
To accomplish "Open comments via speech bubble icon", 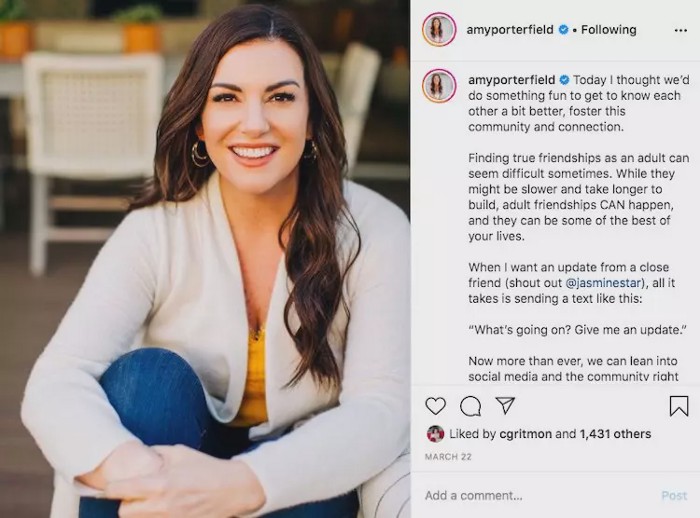I will coord(471,406).
